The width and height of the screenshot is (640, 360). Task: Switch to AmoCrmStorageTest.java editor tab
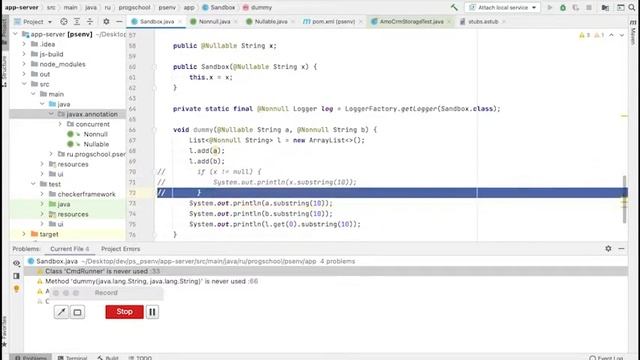[411, 22]
